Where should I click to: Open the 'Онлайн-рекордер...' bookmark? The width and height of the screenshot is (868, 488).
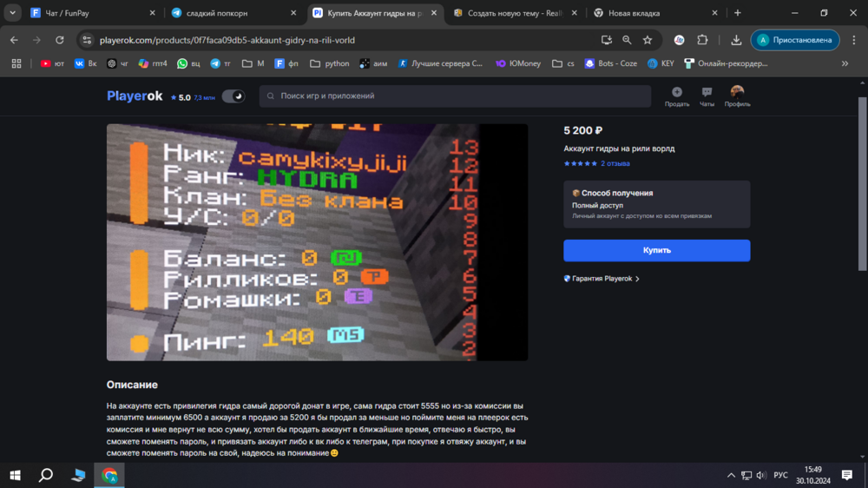(x=726, y=63)
